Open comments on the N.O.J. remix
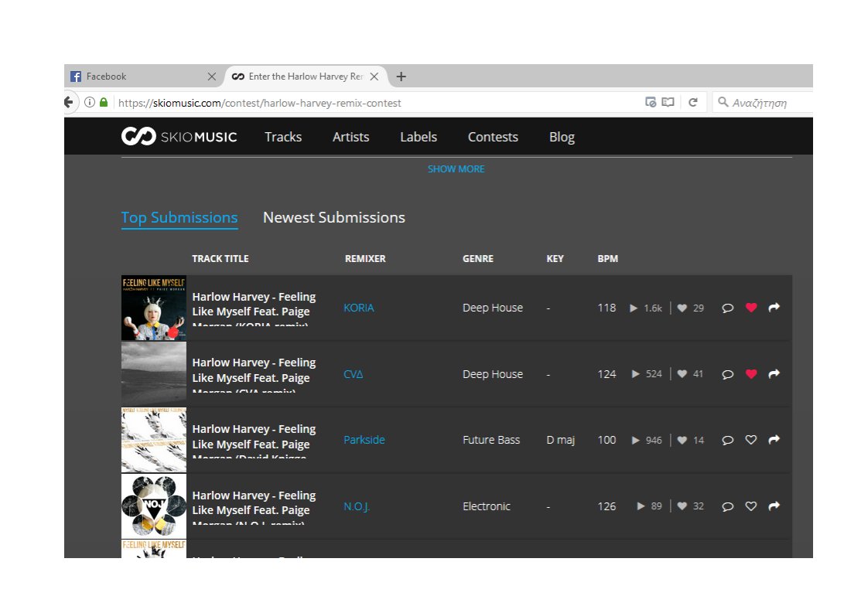This screenshot has width=868, height=613. (727, 506)
